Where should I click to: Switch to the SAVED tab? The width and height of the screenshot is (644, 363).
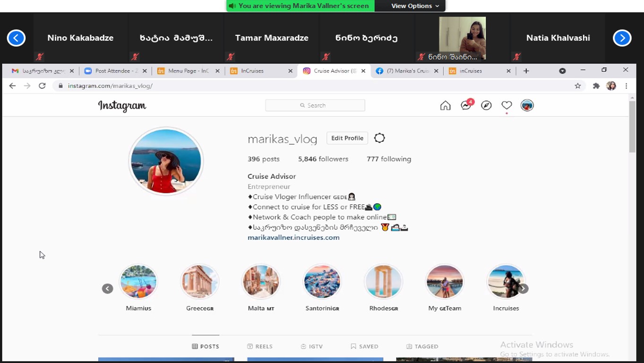pyautogui.click(x=364, y=346)
